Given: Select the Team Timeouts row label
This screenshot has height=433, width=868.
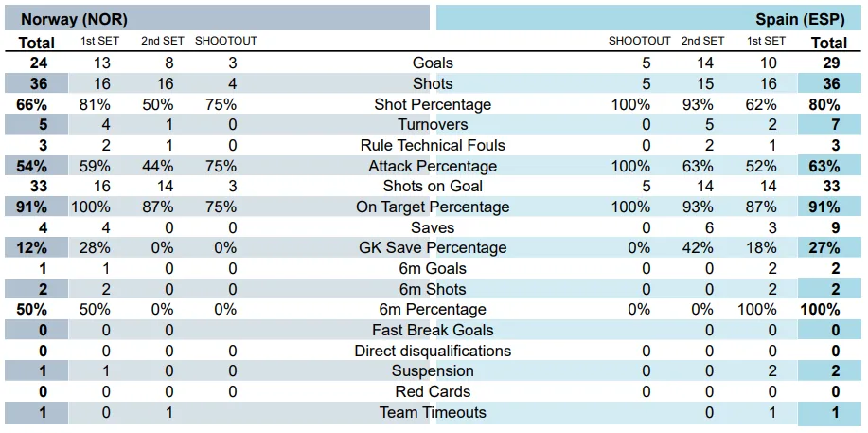Looking at the screenshot, I should [433, 413].
